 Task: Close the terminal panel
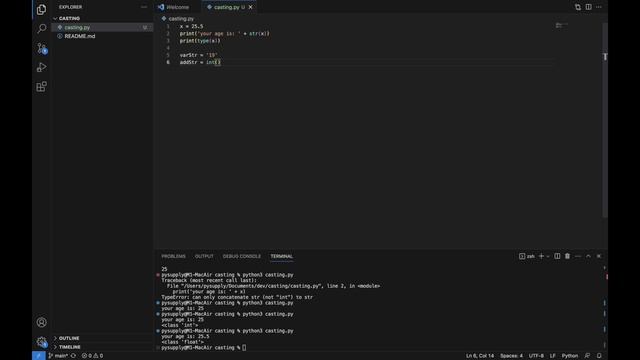click(x=599, y=256)
